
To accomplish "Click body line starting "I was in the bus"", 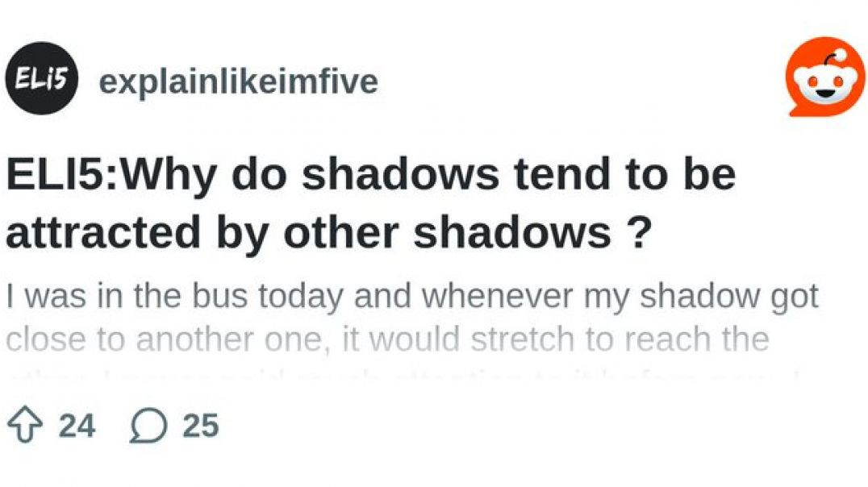I will [411, 296].
